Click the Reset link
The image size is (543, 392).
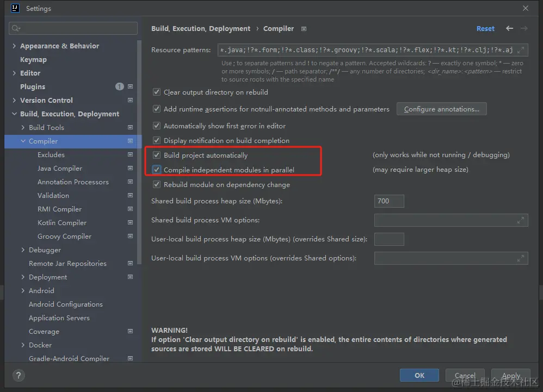[x=485, y=29]
